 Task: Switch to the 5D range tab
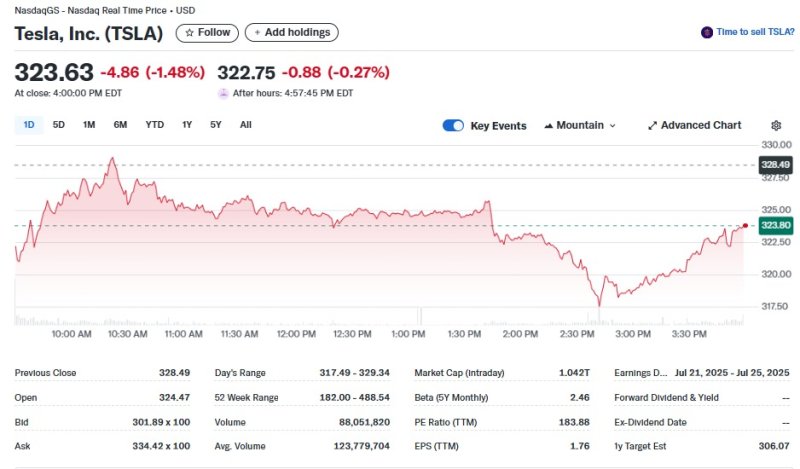(59, 125)
